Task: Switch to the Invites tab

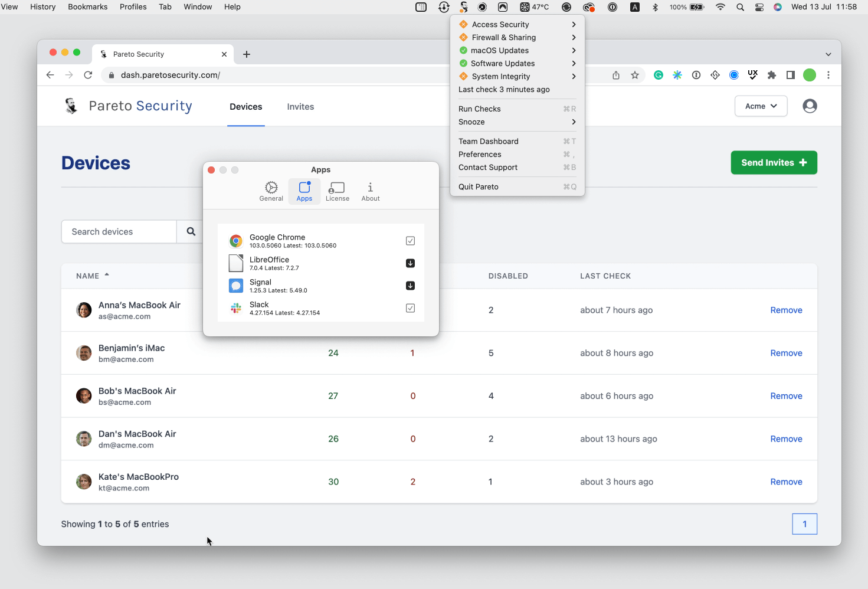Action: click(x=300, y=107)
